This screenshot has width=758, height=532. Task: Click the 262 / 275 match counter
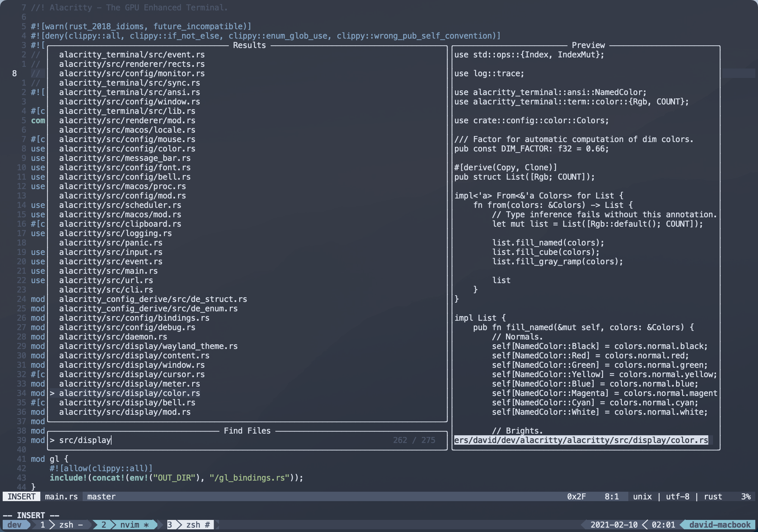coord(414,440)
